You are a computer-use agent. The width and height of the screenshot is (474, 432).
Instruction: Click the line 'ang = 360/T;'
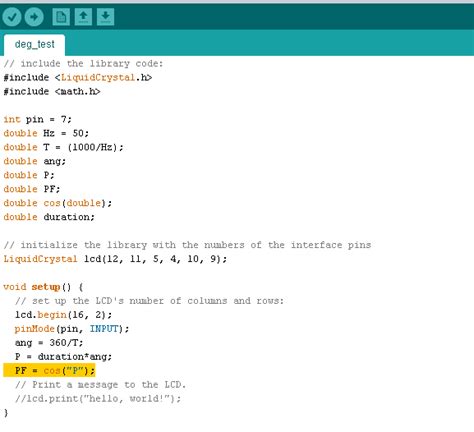(x=49, y=343)
